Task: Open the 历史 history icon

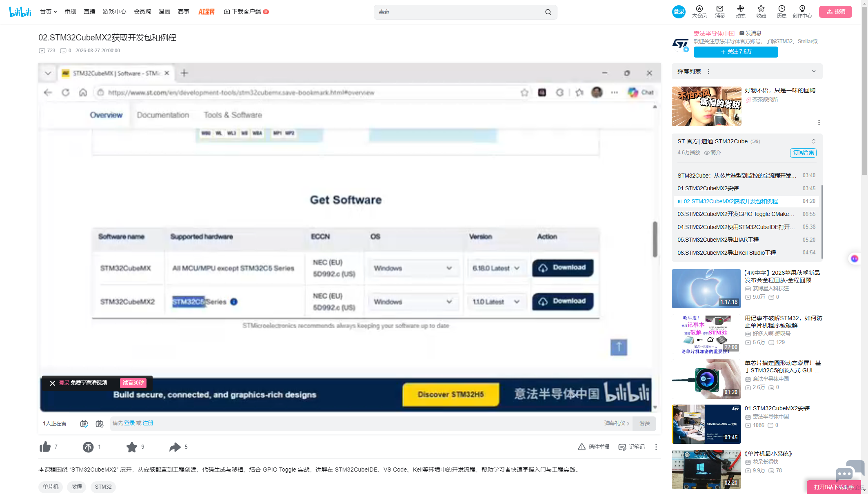Action: click(x=781, y=11)
